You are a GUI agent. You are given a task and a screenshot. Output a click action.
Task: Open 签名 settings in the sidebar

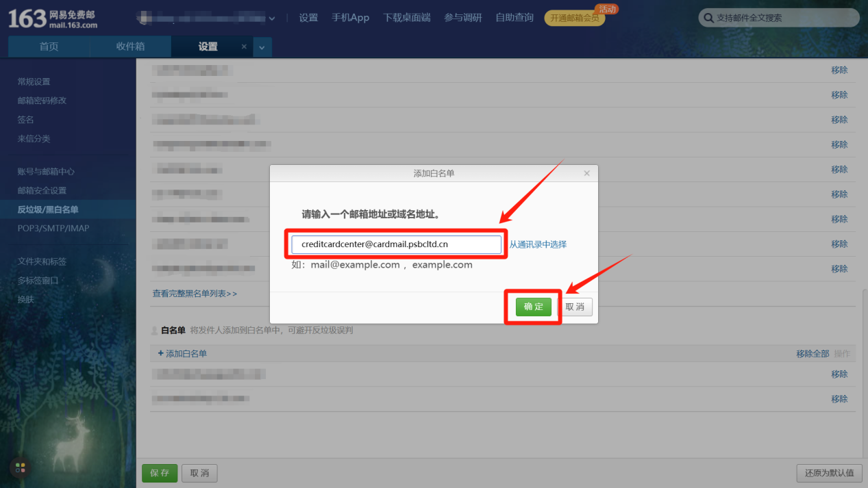pyautogui.click(x=25, y=120)
